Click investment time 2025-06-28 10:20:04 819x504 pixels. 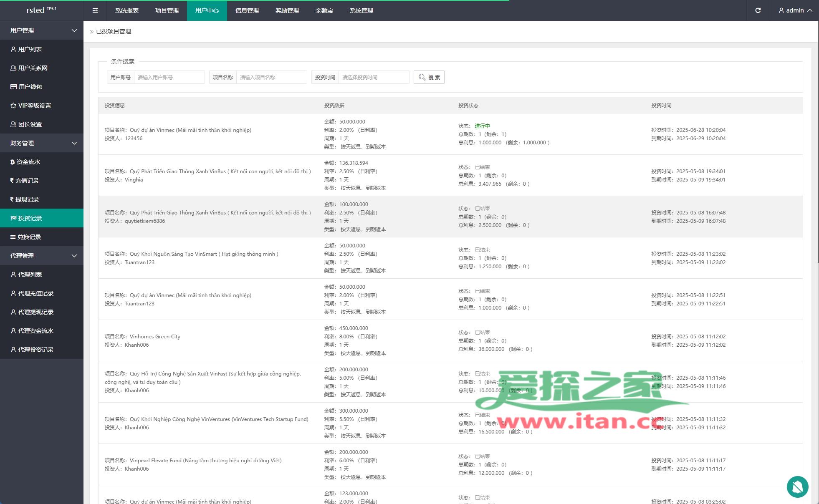click(x=701, y=130)
